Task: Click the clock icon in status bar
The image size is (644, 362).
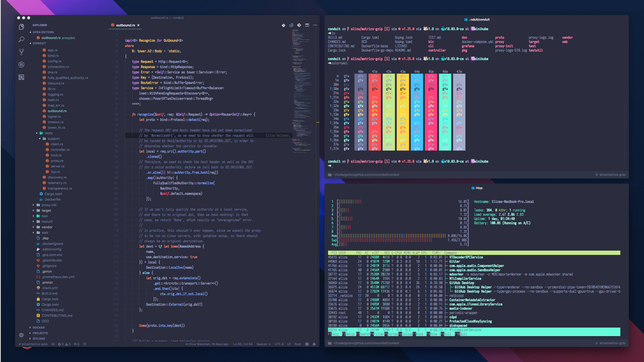Action: point(85,344)
